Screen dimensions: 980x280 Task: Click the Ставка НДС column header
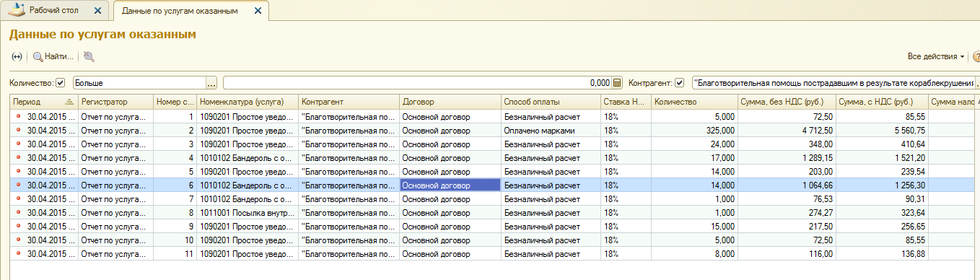click(x=626, y=102)
